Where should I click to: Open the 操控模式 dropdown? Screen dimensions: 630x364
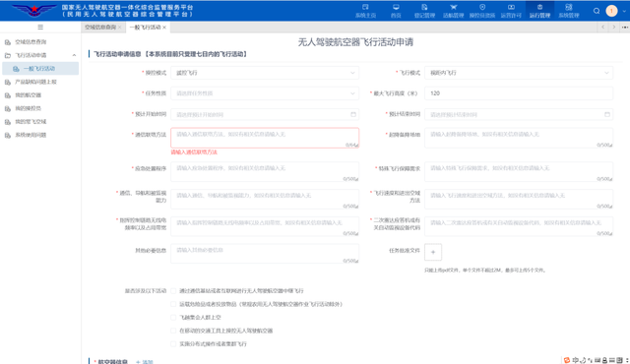click(x=265, y=73)
